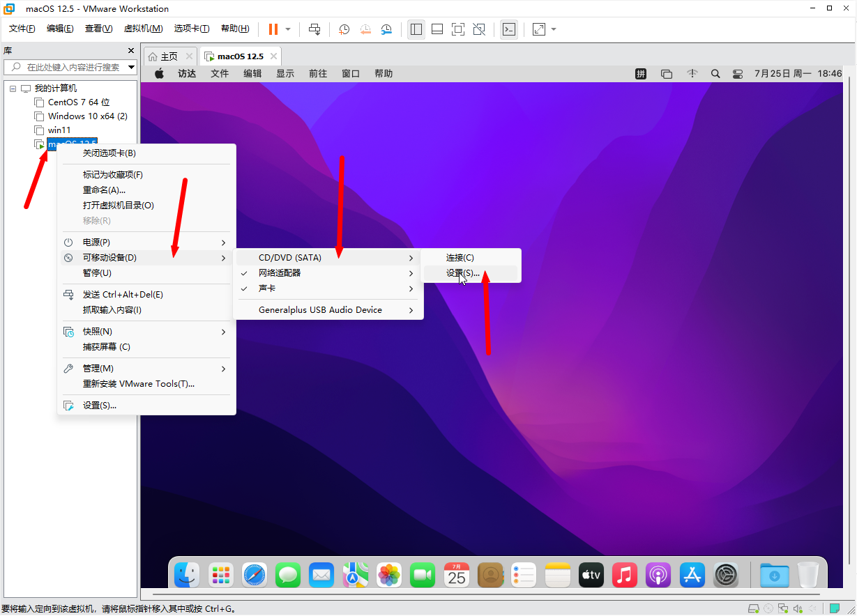Open Launchpad in the dock
Screen dimensions: 857x616
pos(221,575)
